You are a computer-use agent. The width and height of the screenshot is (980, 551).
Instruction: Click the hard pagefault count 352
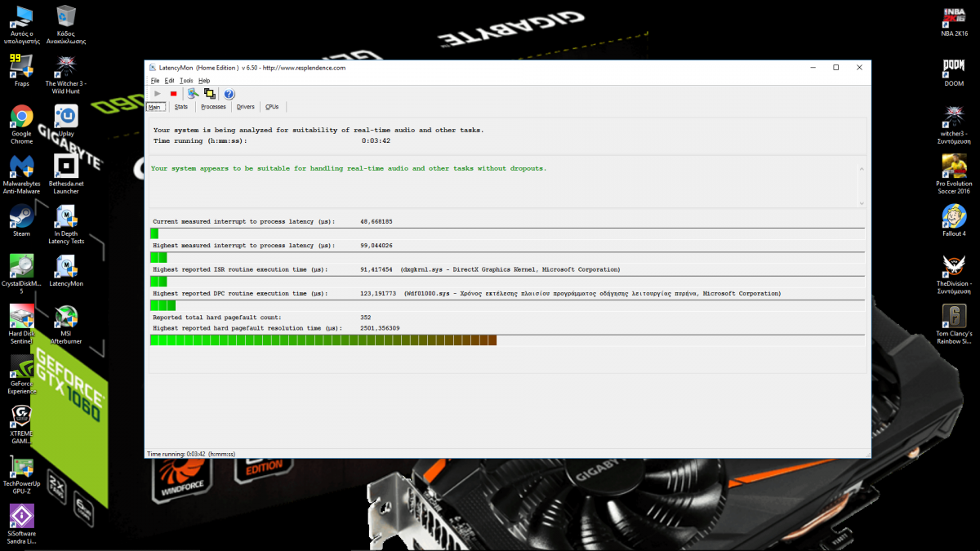366,317
